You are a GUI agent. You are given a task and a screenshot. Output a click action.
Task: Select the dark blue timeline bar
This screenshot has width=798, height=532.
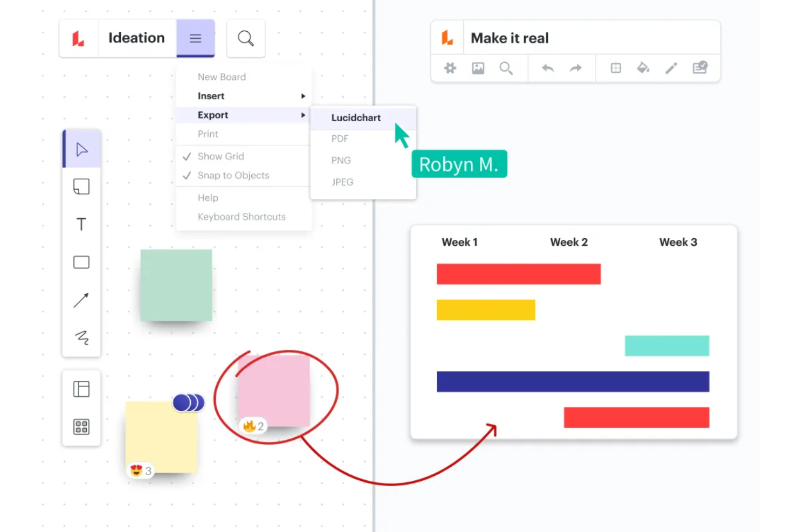(573, 382)
